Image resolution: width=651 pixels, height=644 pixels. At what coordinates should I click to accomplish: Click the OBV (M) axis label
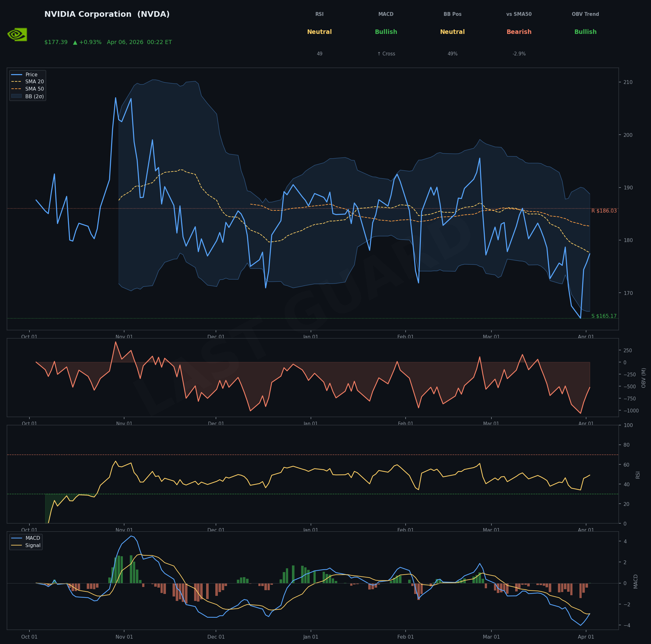(x=643, y=378)
